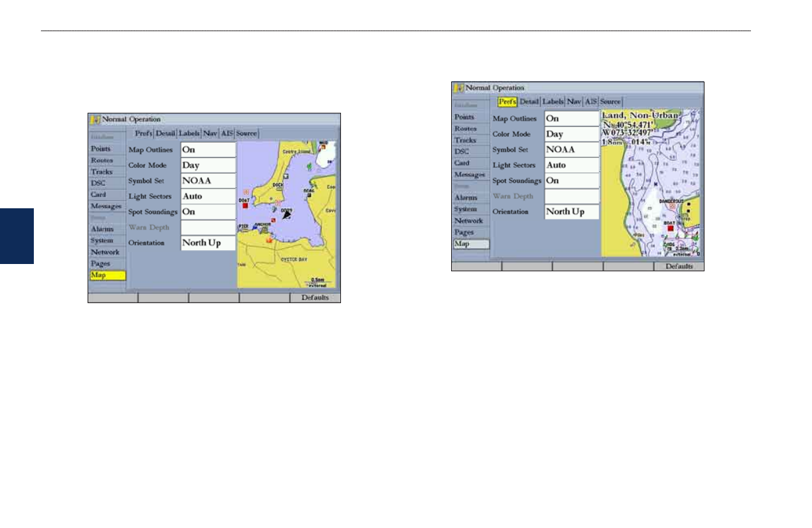The width and height of the screenshot is (812, 528).
Task: Open Map Outlines value on the Oyster Bay screen
Action: pos(208,150)
